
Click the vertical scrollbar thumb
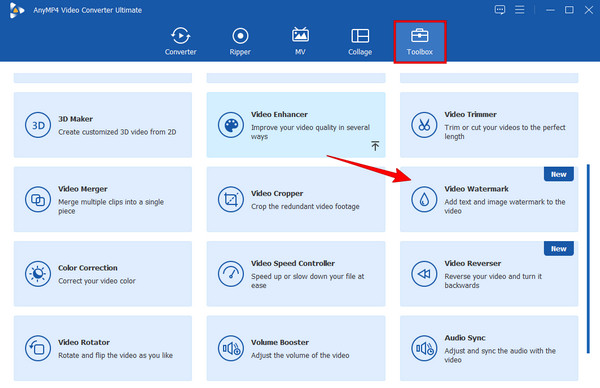588,259
